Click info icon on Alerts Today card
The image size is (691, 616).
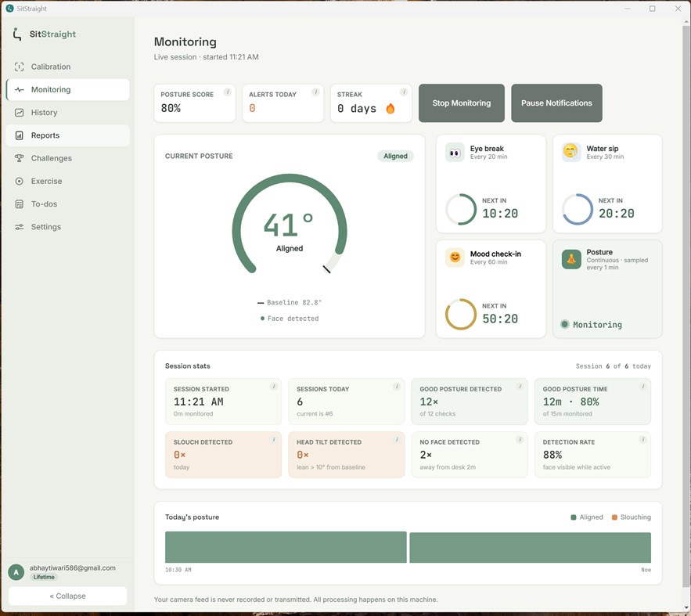click(315, 92)
